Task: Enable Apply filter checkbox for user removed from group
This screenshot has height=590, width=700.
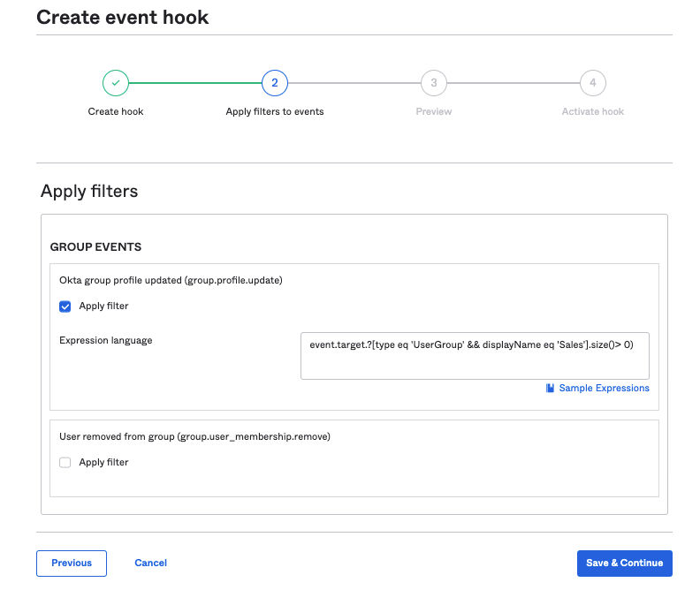Action: [65, 462]
